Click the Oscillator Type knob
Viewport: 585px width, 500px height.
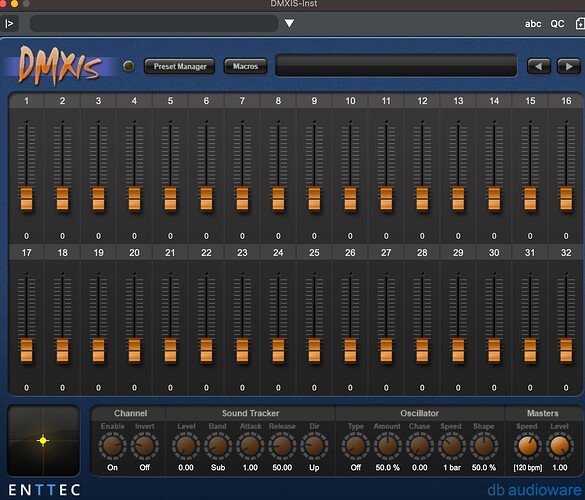[x=356, y=446]
